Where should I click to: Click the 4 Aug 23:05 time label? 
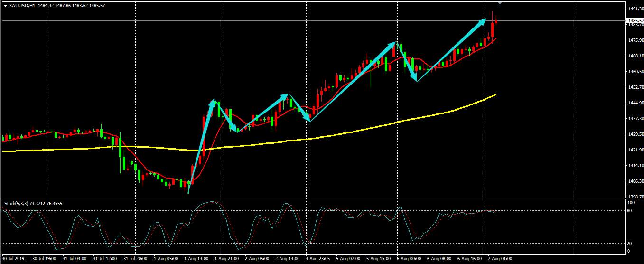pos(318,259)
